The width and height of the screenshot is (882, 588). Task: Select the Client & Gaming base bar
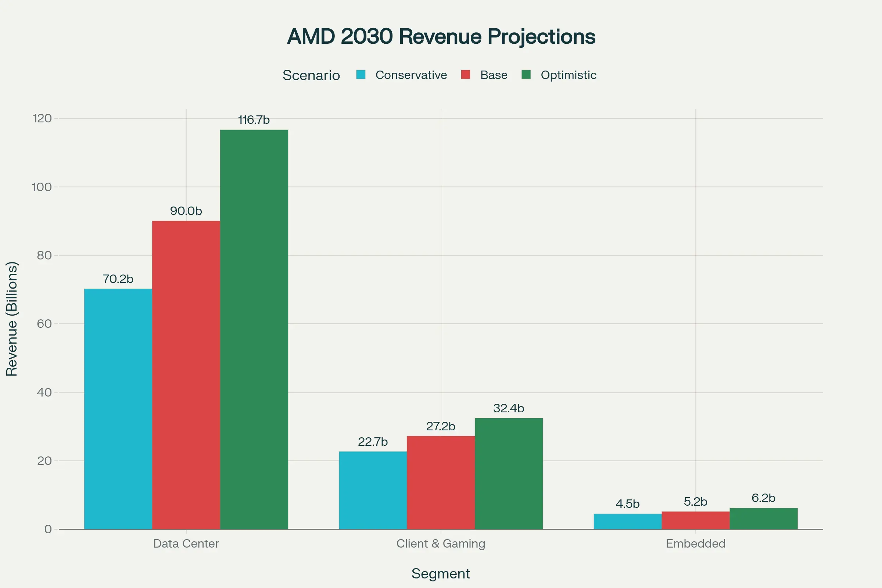pos(441,488)
